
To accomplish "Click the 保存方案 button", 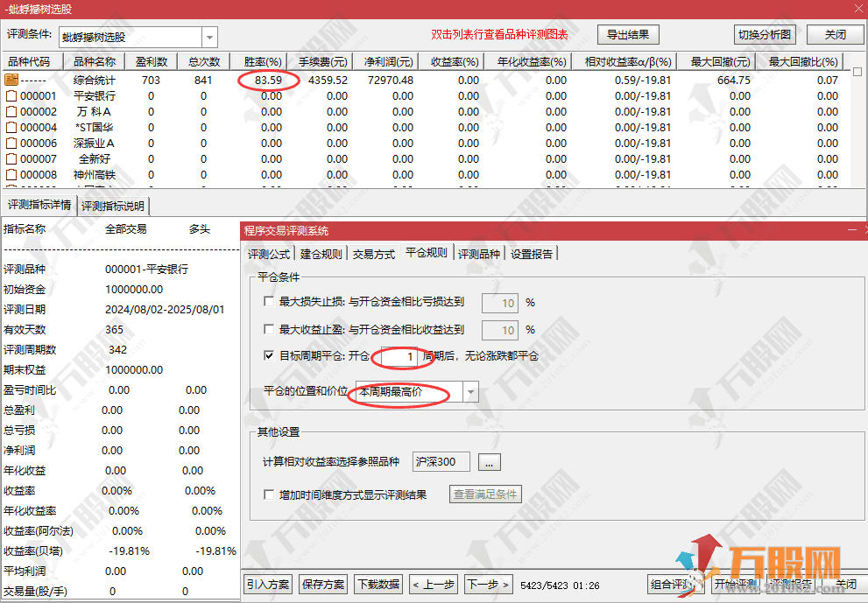I will point(323,585).
